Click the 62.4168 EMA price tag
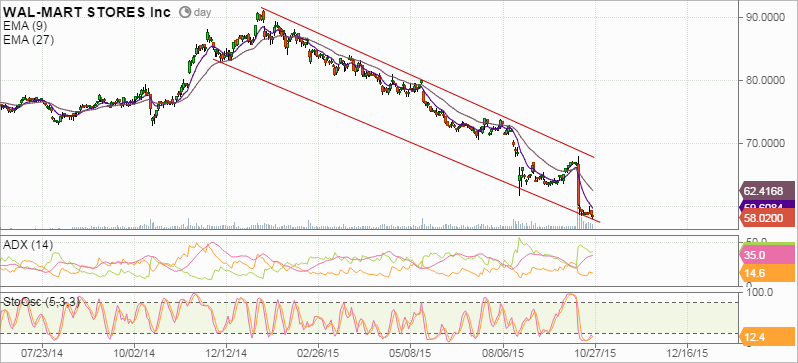The width and height of the screenshot is (798, 363). 766,192
